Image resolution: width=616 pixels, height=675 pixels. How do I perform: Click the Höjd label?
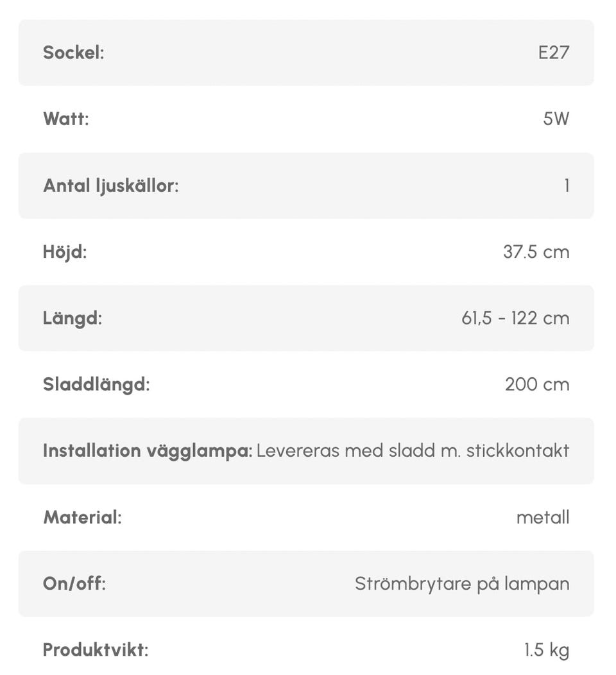pos(64,252)
